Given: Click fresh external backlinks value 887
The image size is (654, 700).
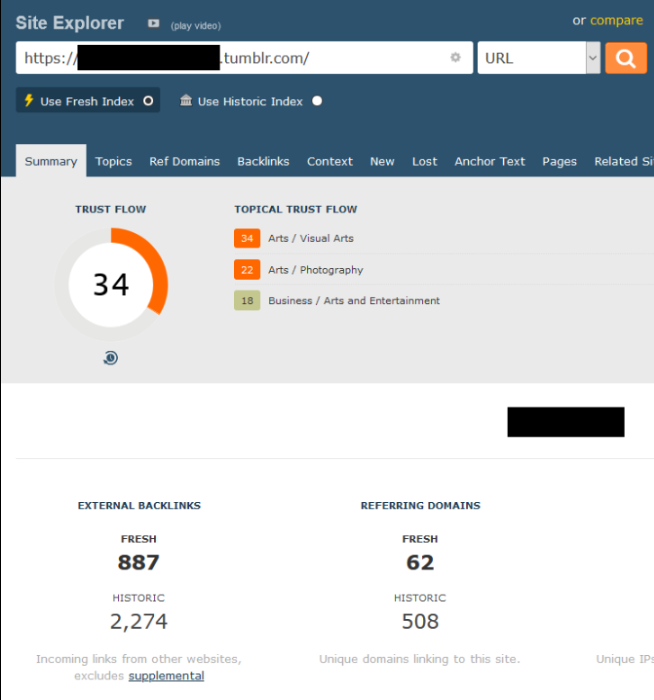Looking at the screenshot, I should click(x=138, y=562).
